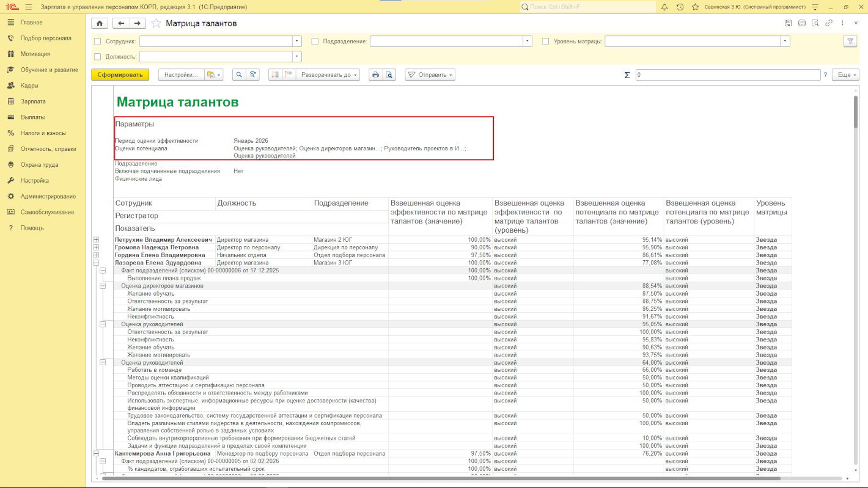This screenshot has height=488, width=868.
Task: Expand Петрухин Владимир Алексеевич row group
Action: pyautogui.click(x=96, y=240)
